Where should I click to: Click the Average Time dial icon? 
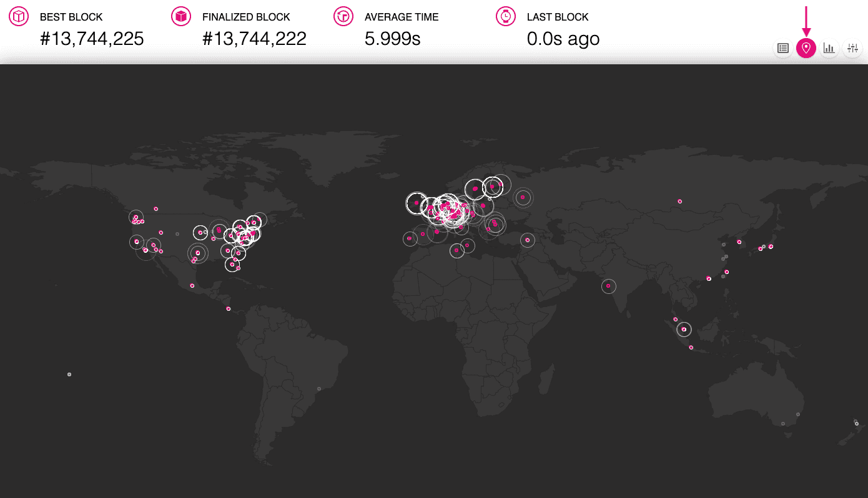(343, 16)
